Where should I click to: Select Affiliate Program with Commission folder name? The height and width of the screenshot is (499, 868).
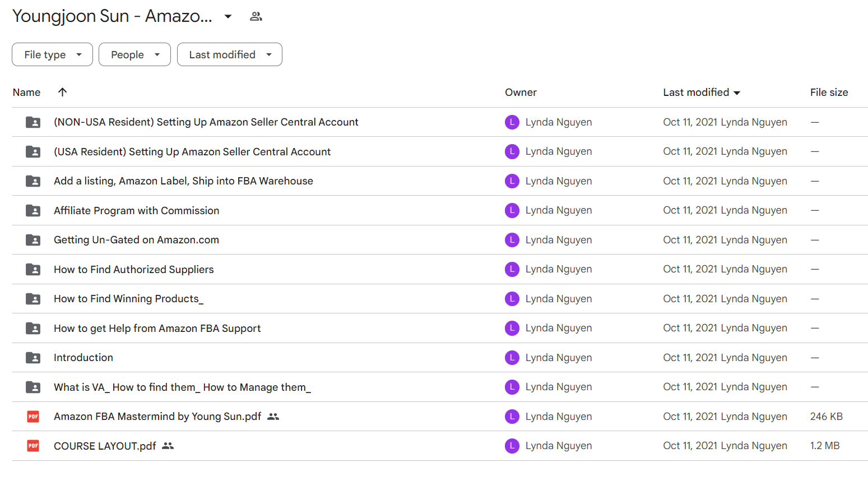pos(136,211)
